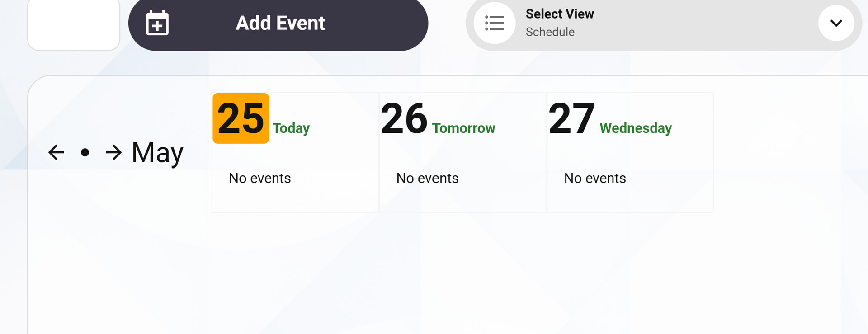Image resolution: width=868 pixels, height=334 pixels.
Task: Click the Wednesday label
Action: [x=636, y=128]
